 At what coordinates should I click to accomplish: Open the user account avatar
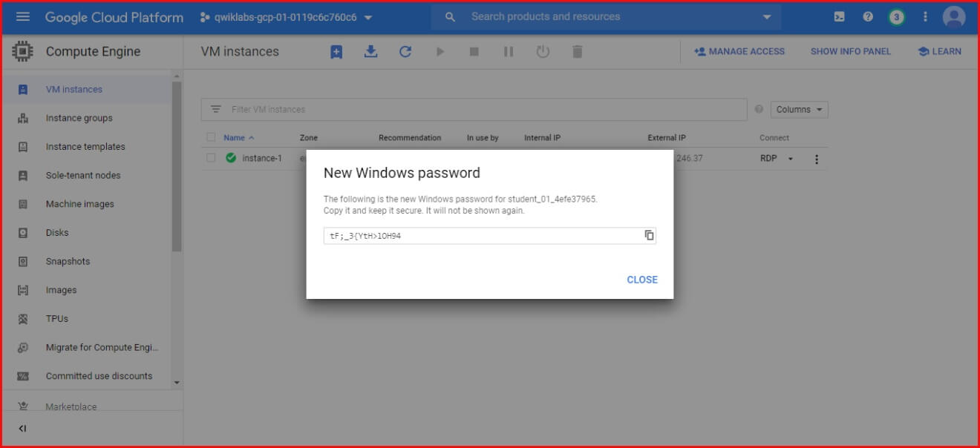(954, 16)
